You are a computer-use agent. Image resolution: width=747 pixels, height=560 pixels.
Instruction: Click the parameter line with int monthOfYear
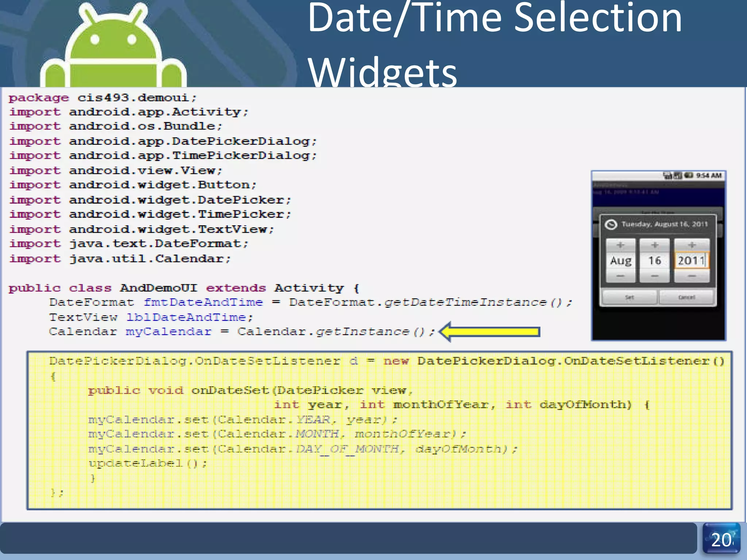462,405
